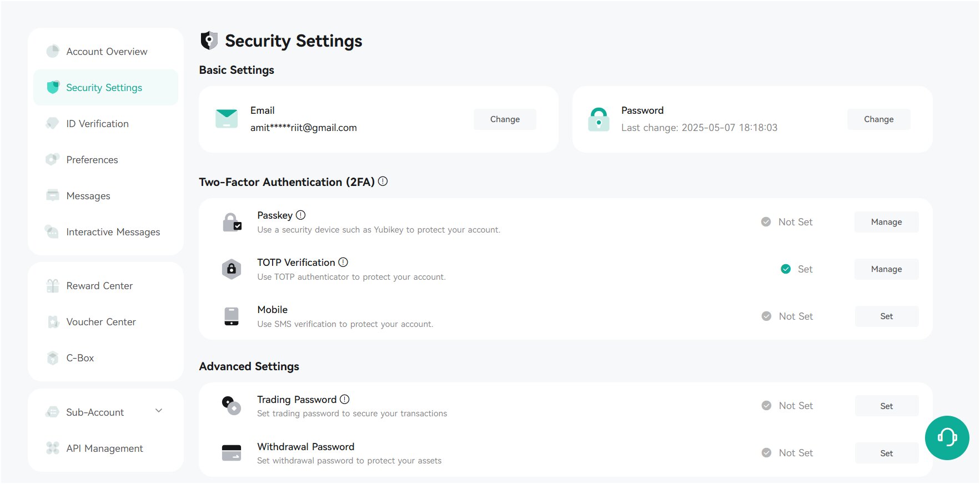
Task: Click the Passkey lock icon
Action: click(232, 222)
